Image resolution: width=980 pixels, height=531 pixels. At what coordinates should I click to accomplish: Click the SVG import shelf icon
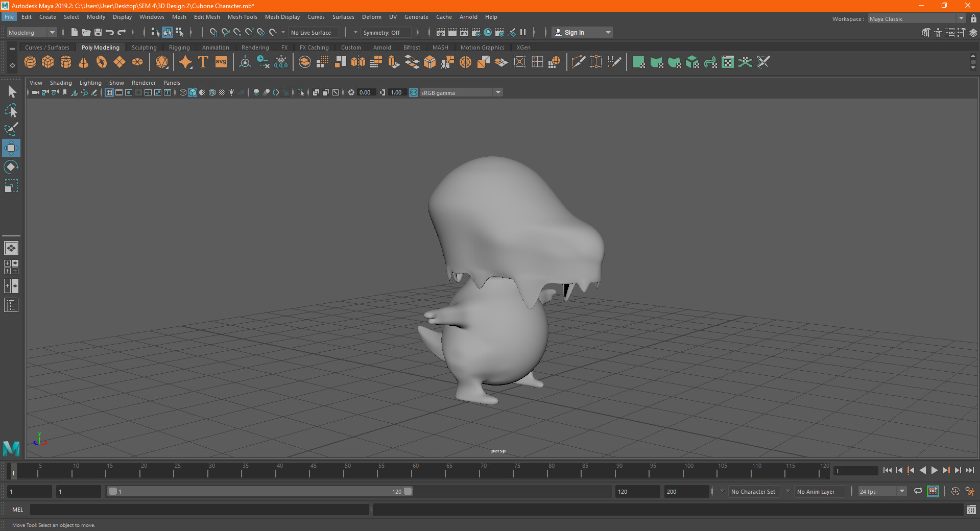click(221, 62)
